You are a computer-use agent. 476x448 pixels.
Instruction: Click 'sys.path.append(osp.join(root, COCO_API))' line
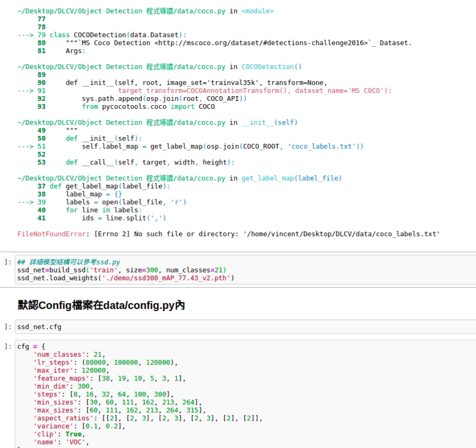click(x=164, y=99)
